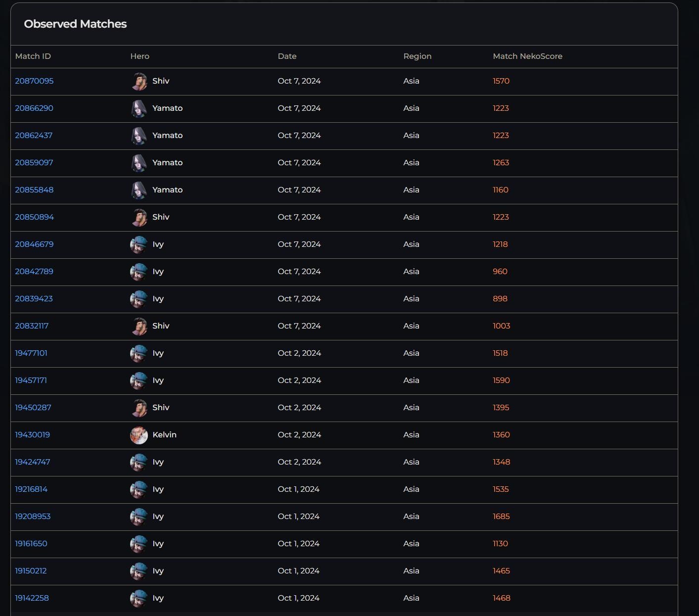Click the Hero column header
The width and height of the screenshot is (699, 616).
[140, 56]
